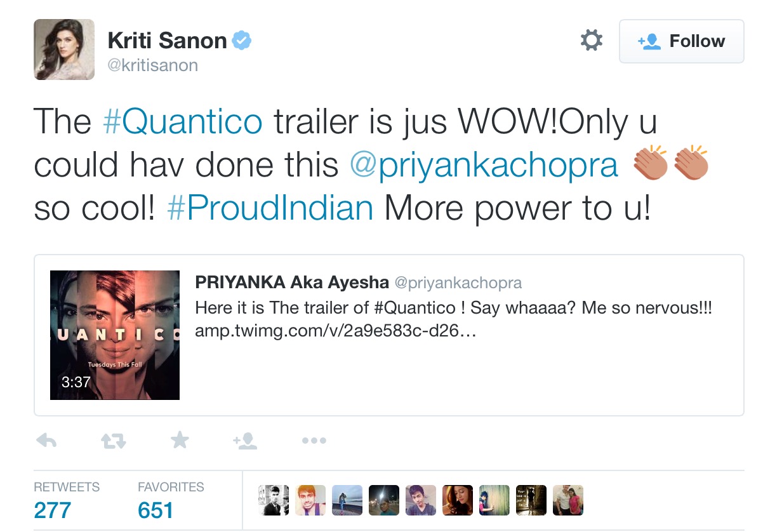The width and height of the screenshot is (763, 532).
Task: Open the #ProudIndian hashtag
Action: (x=270, y=209)
